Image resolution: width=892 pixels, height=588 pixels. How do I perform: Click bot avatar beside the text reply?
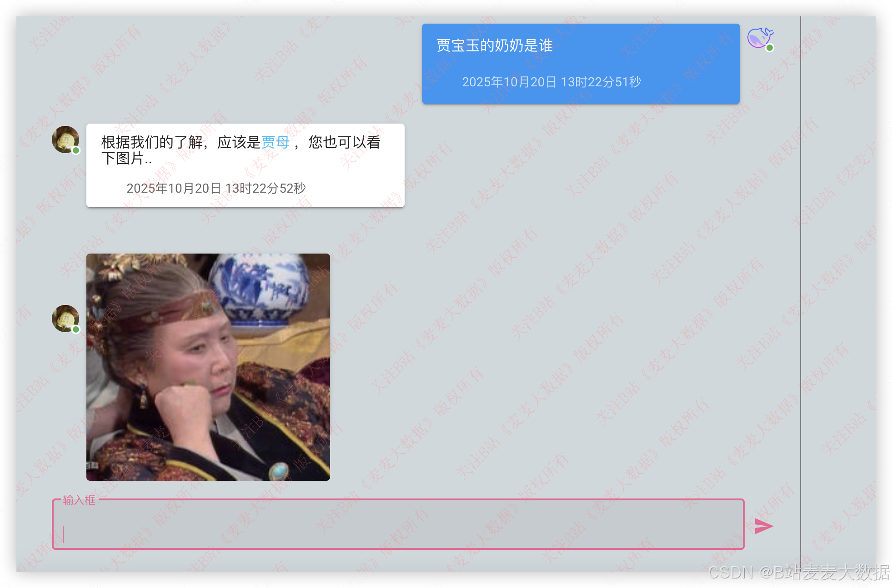pos(65,139)
